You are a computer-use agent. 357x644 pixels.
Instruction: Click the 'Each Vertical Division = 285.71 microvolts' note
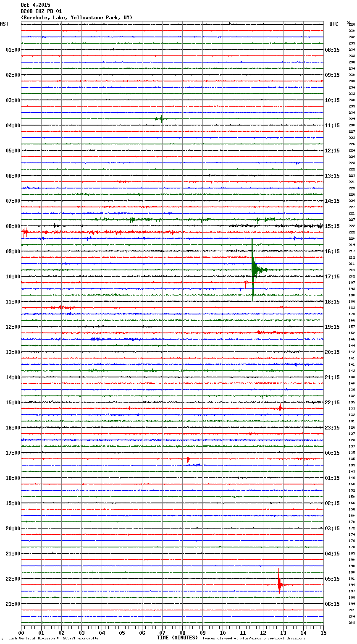[53, 638]
